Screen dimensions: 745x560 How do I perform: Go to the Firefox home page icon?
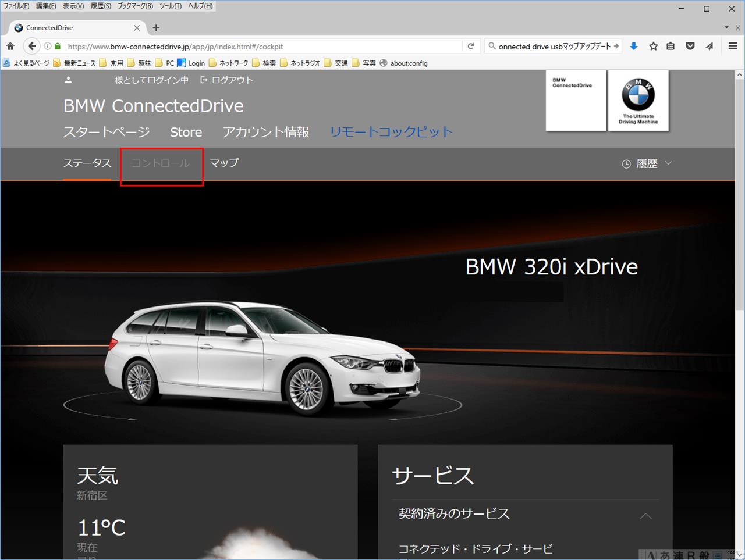pyautogui.click(x=10, y=46)
